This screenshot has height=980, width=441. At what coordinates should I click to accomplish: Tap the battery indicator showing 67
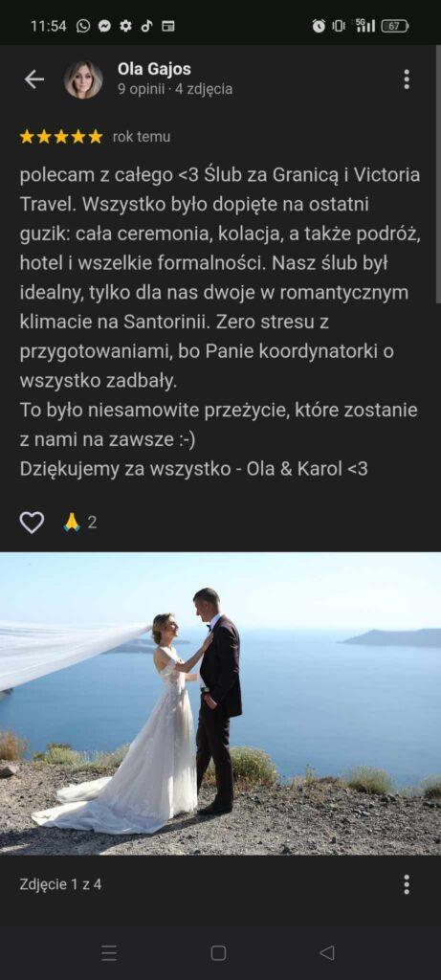(395, 26)
